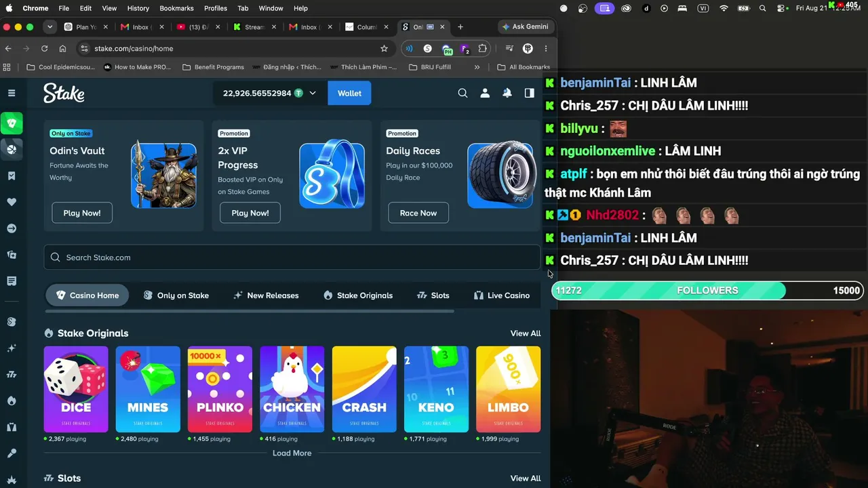868x488 pixels.
Task: View All Stake Originals
Action: (526, 333)
